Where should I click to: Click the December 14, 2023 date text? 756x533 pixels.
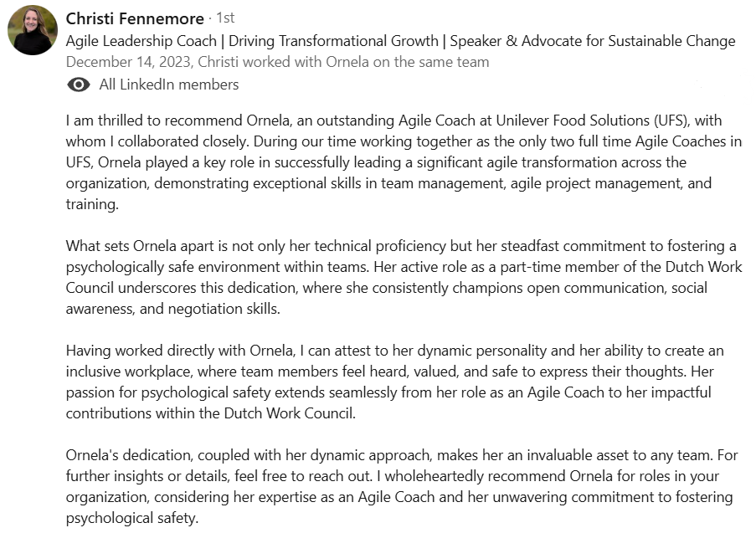pos(129,62)
